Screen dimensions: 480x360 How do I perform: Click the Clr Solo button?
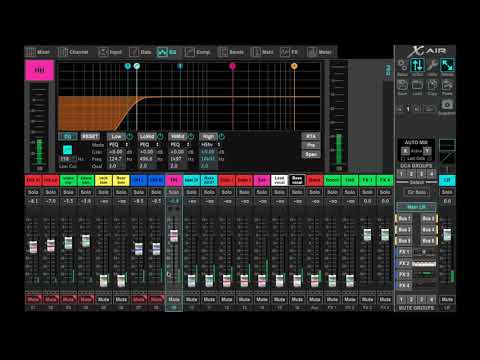pos(417,192)
